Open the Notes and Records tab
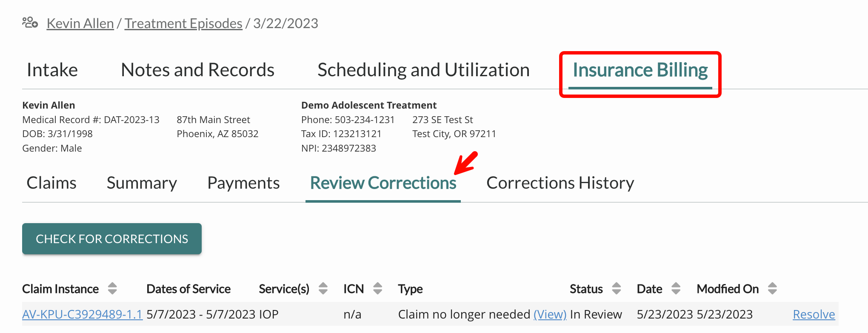The width and height of the screenshot is (868, 333). coord(197,69)
